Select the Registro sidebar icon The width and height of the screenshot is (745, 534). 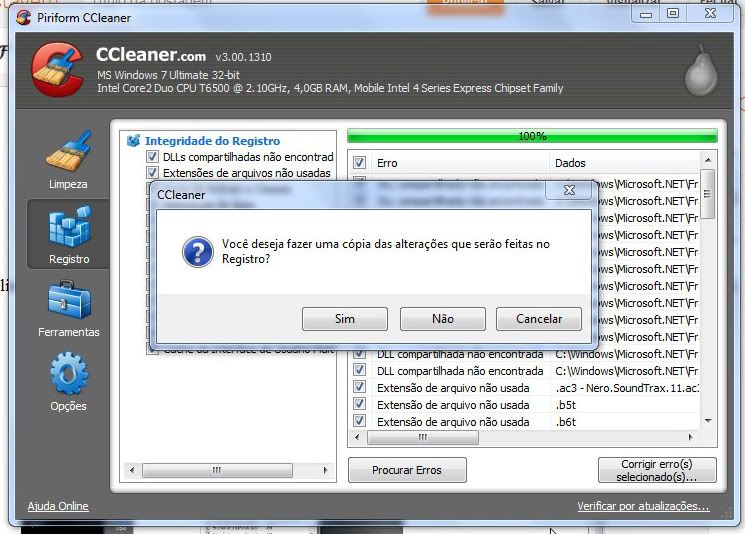69,228
